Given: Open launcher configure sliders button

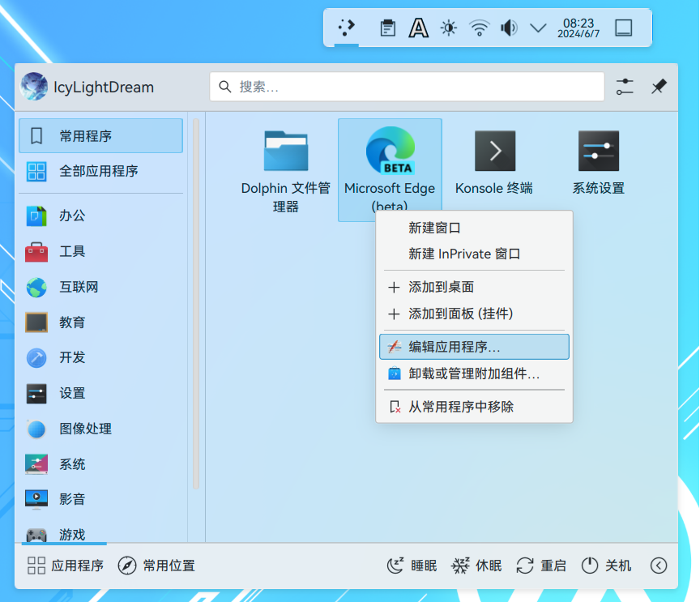Looking at the screenshot, I should click(x=625, y=87).
